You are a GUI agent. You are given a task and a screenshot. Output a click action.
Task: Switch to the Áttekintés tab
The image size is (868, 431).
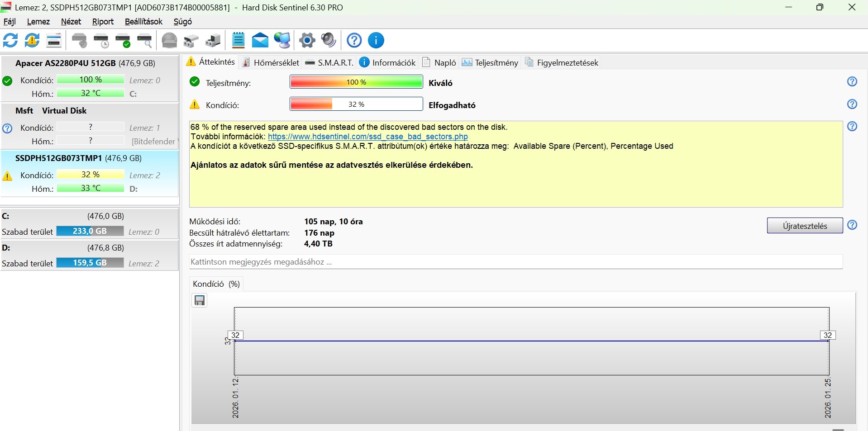coord(211,62)
